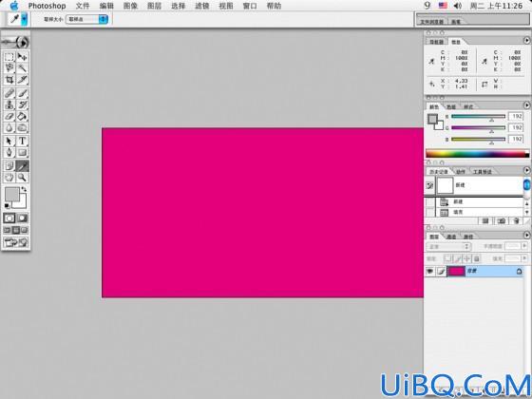
Task: Select the Type tool
Action: [x=23, y=141]
